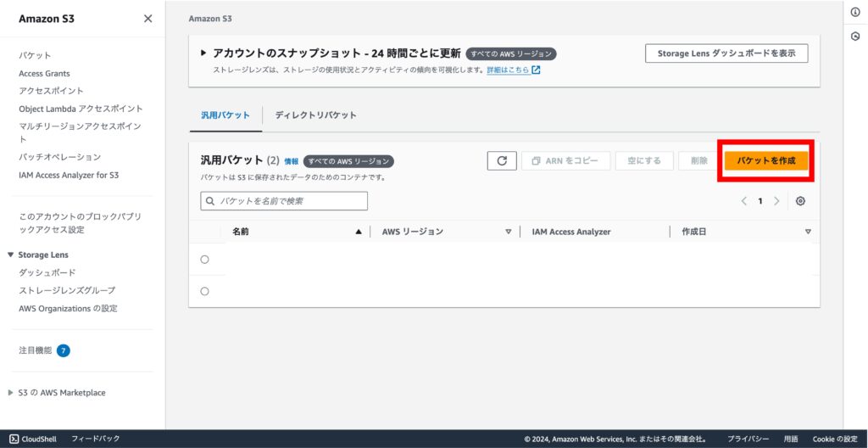Open このアカウントのブロックパブリックアクセス設定

tap(80, 223)
